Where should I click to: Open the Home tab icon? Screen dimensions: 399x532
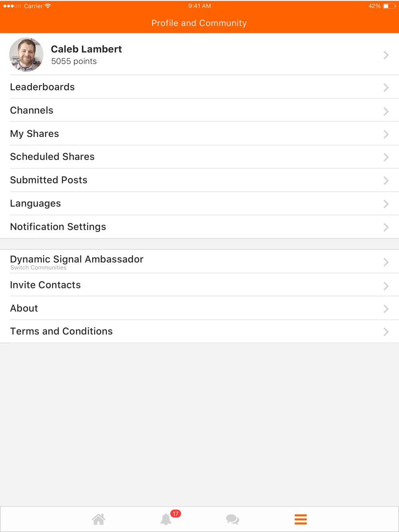(x=99, y=519)
